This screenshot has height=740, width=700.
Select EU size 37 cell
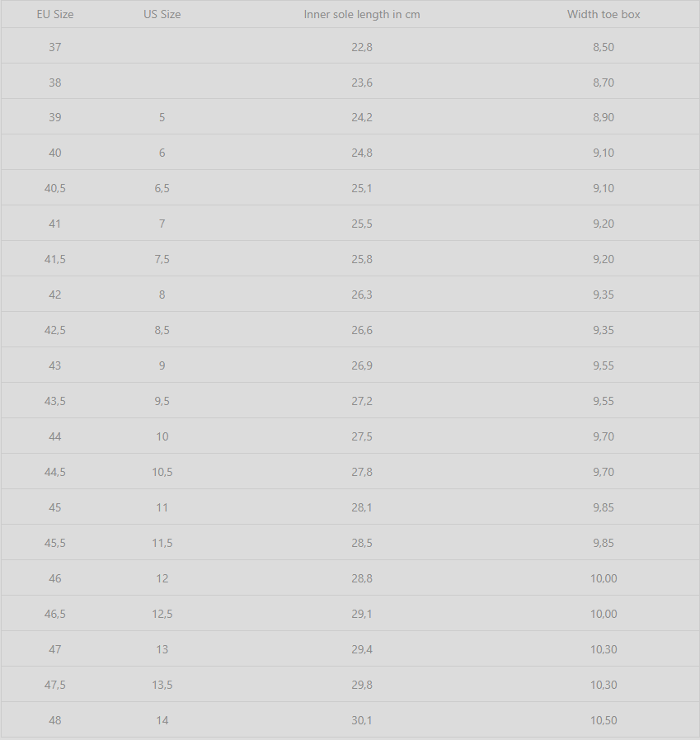(55, 47)
